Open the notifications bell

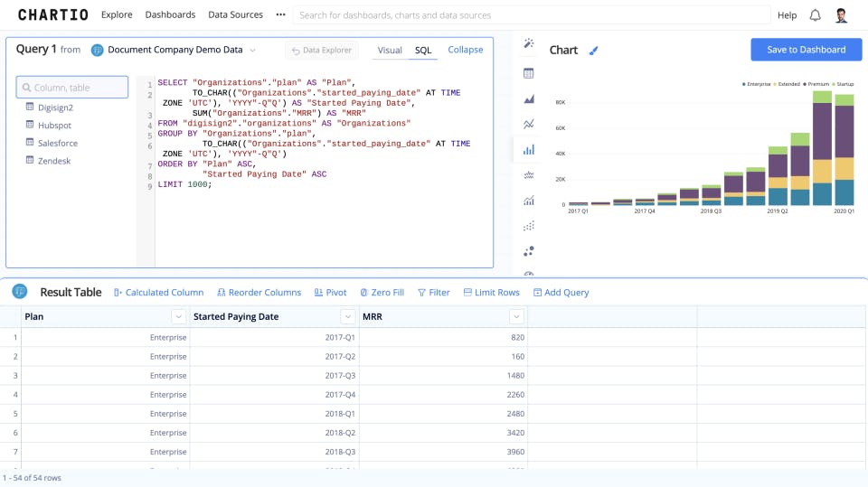815,15
